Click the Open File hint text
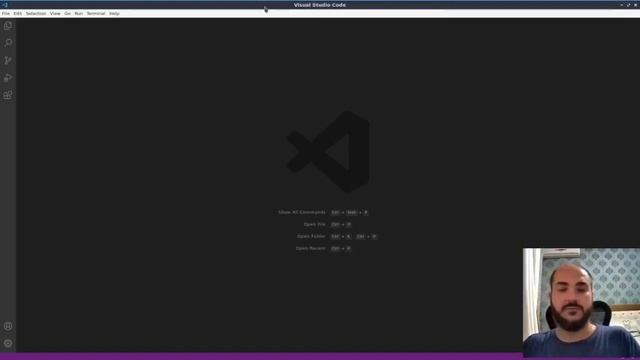This screenshot has width=640, height=360. [315, 224]
